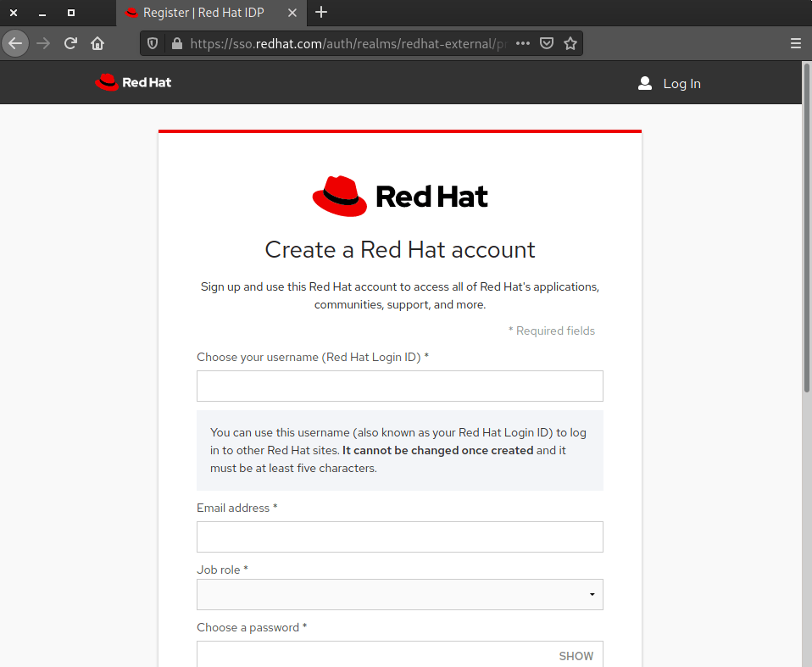The image size is (812, 667).
Task: Click the page reload icon
Action: [70, 43]
